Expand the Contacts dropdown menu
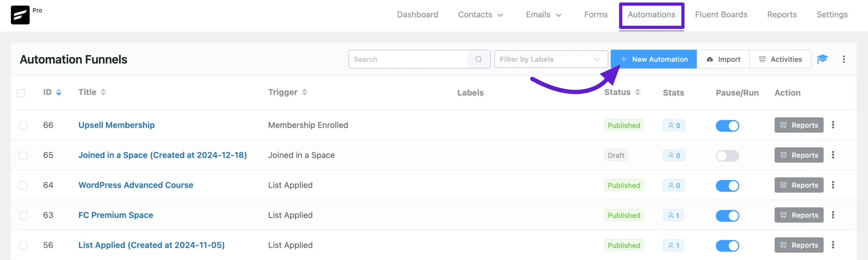Screen dimensions: 868x260 click(x=480, y=15)
